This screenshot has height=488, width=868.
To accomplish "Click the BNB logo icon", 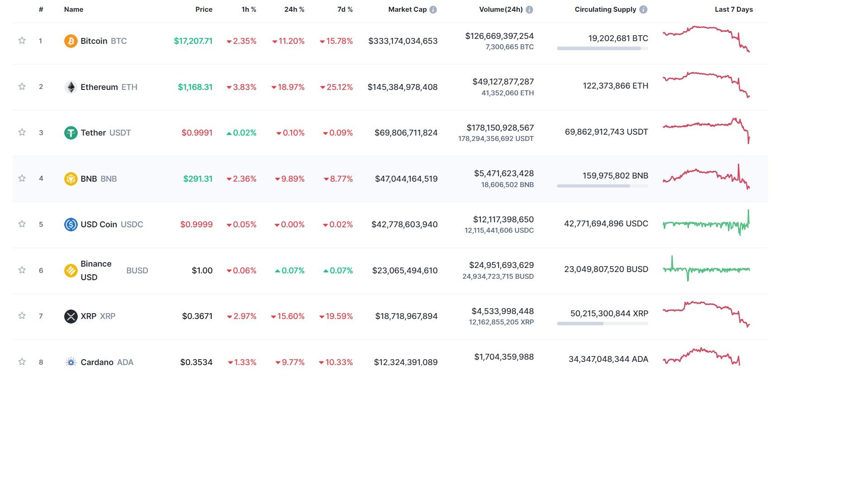I will (71, 179).
